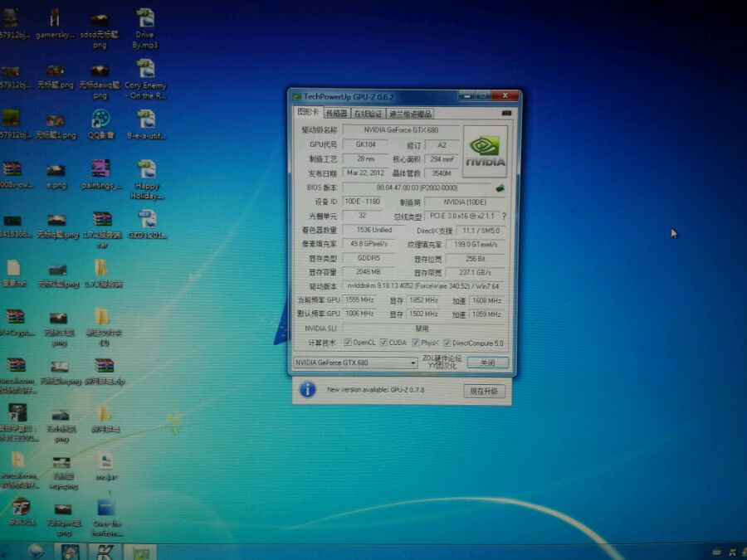Click the GPU name field GeForce GTX 680
747x560 pixels.
(x=401, y=130)
